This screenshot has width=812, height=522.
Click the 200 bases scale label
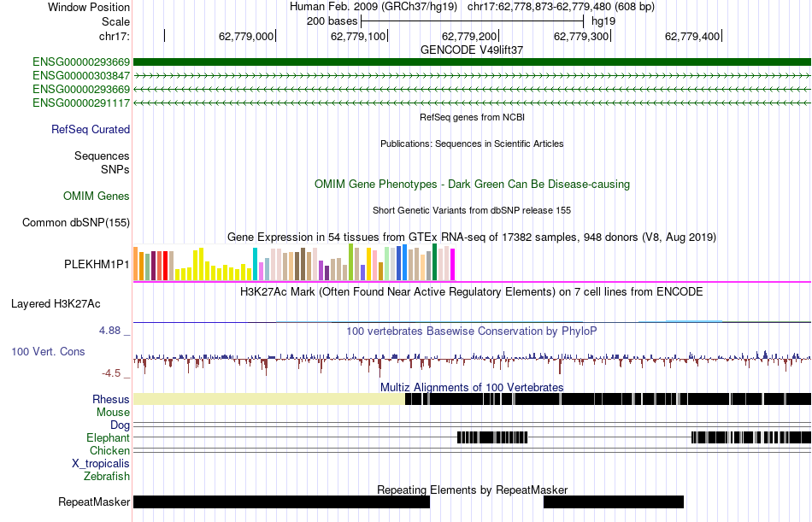tap(332, 21)
